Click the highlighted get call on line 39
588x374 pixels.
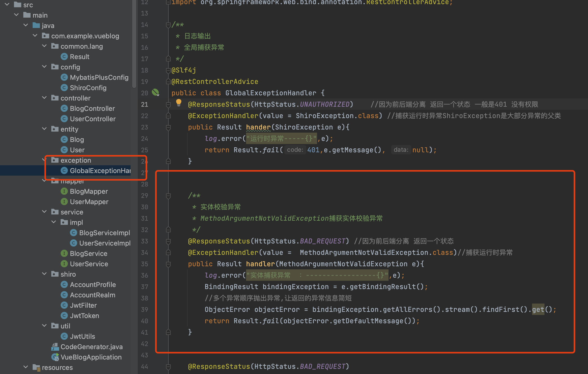tap(538, 310)
